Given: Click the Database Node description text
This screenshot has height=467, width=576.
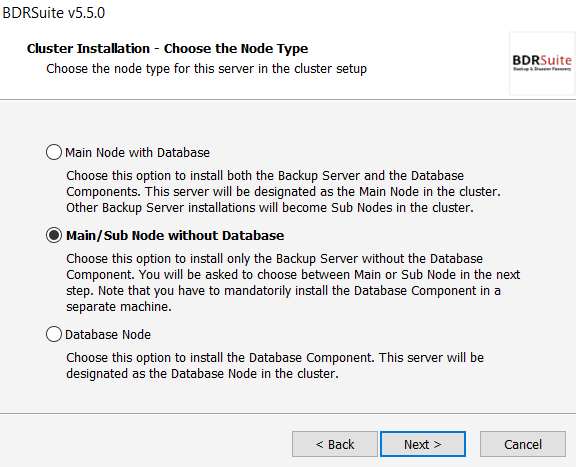Looking at the screenshot, I should [275, 366].
